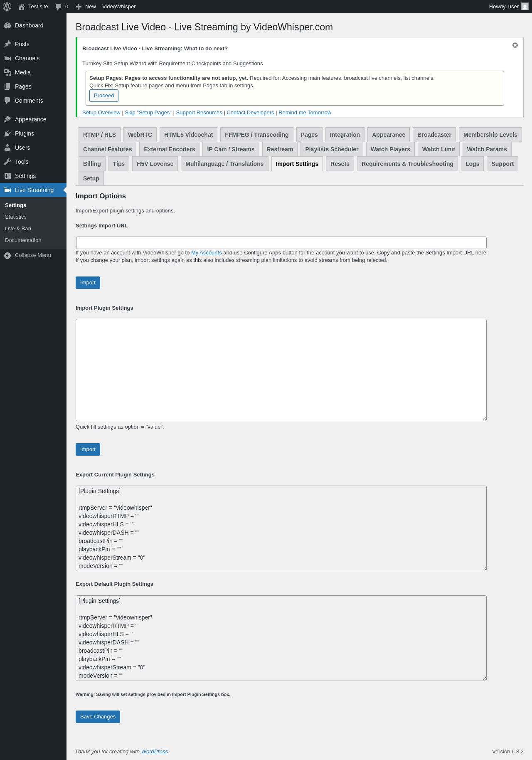Open the Channel Features tab
The image size is (532, 760).
pos(107,149)
